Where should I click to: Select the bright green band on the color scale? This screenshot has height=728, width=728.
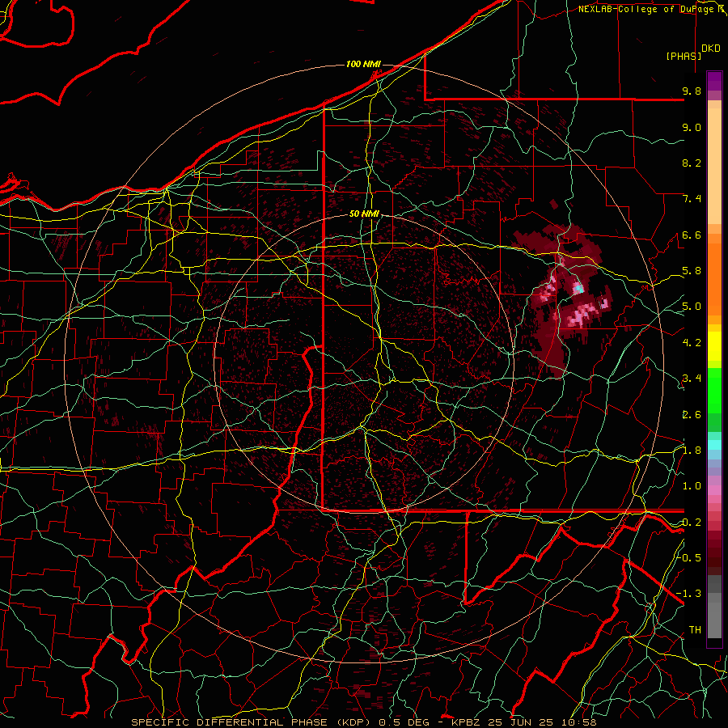(714, 390)
